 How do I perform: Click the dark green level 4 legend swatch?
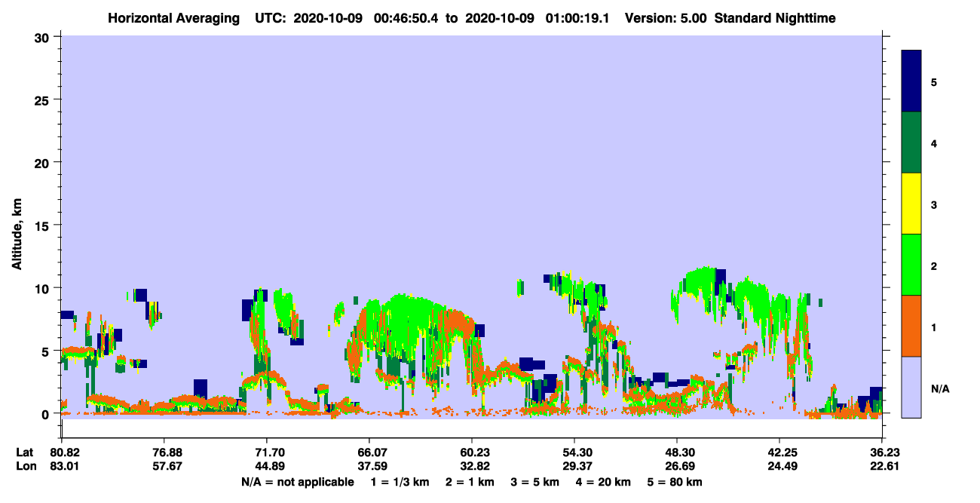(x=911, y=143)
